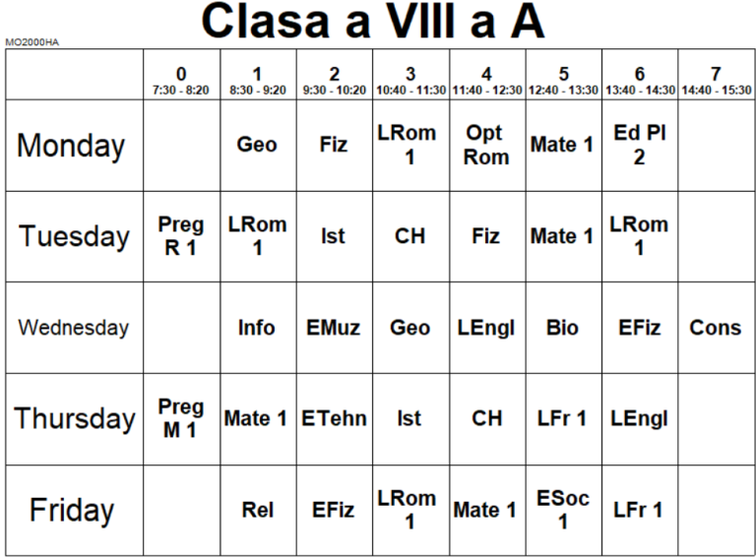The image size is (756, 558).
Task: Select period 3 column header (10:40 - 11:30)
Action: click(410, 80)
